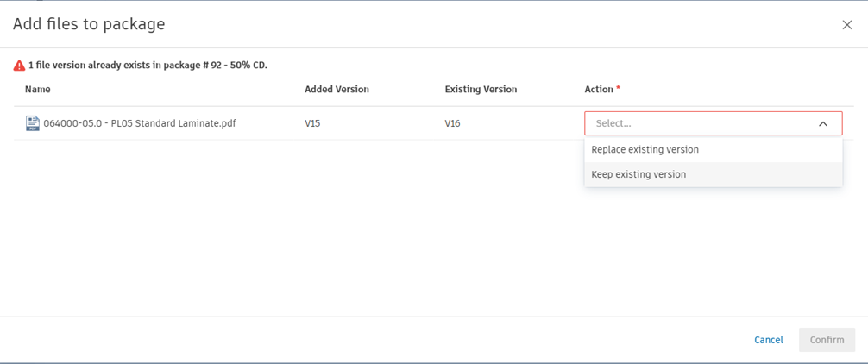Click the Select... placeholder text
The width and height of the screenshot is (868, 364).
point(613,123)
